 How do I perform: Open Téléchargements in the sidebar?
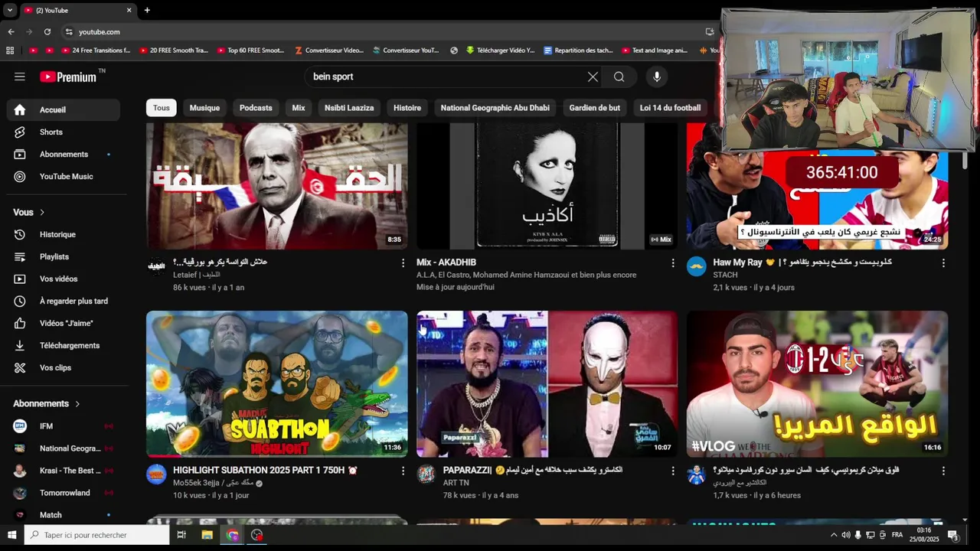point(64,345)
